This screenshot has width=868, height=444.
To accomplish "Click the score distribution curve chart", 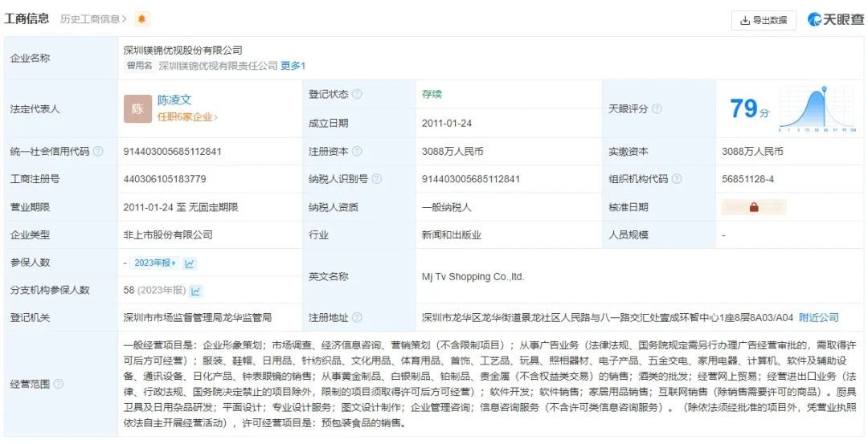I will point(817,109).
